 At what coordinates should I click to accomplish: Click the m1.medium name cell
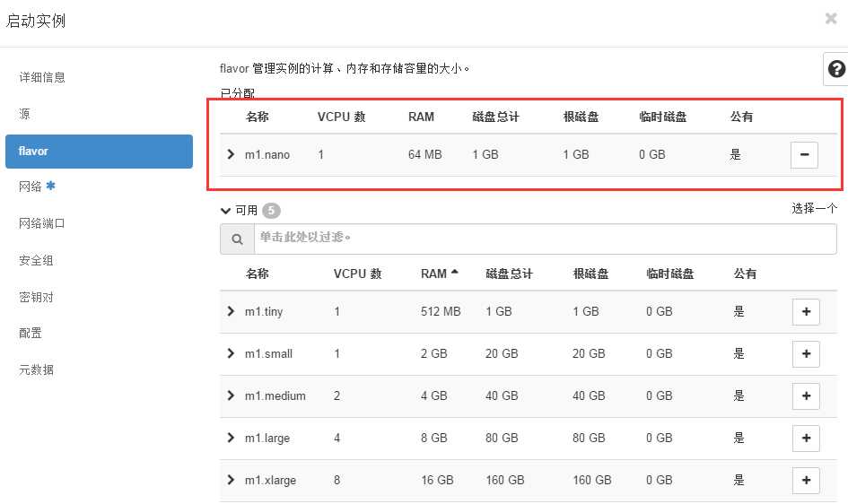275,396
